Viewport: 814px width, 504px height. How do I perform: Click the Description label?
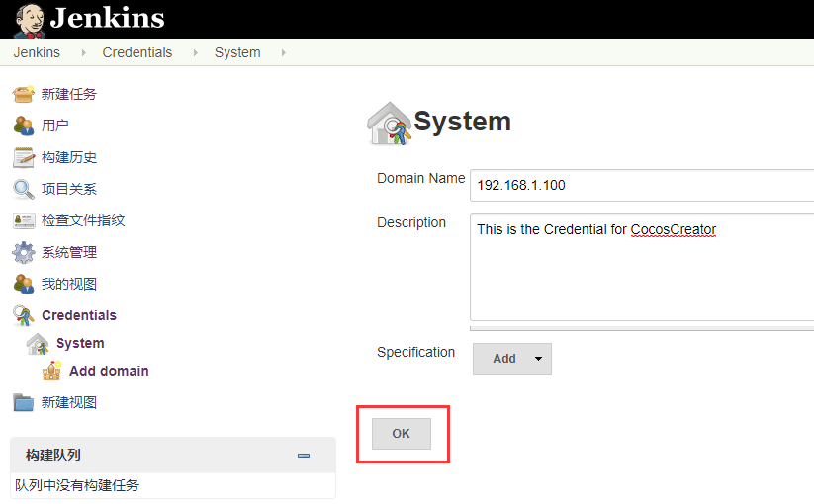pyautogui.click(x=411, y=222)
